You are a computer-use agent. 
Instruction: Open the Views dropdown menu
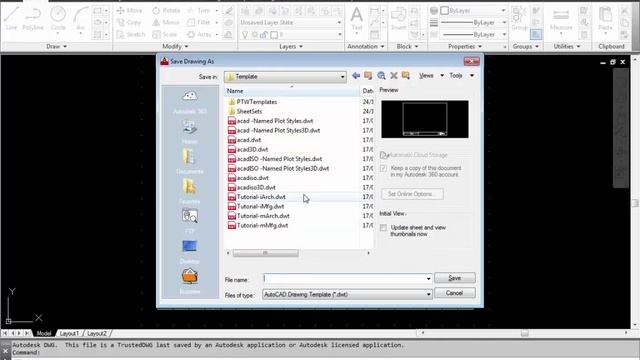[431, 76]
